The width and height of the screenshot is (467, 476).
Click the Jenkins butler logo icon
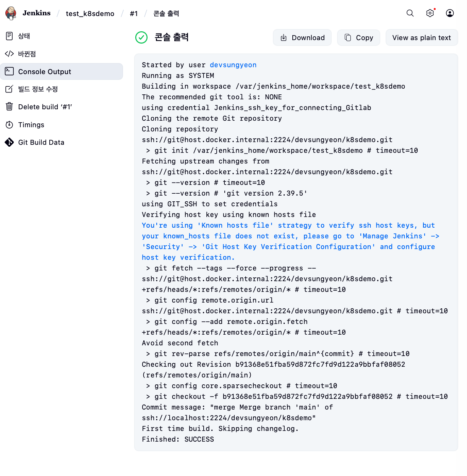click(11, 13)
